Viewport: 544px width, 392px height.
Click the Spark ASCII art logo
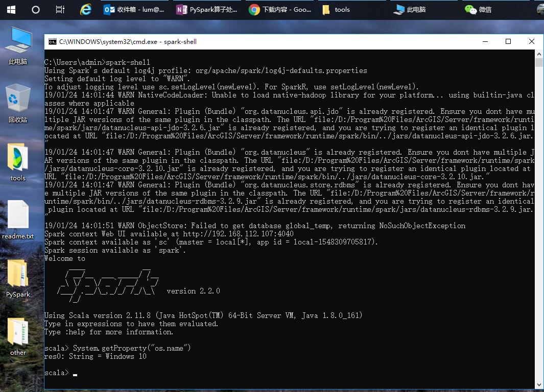[x=108, y=286]
